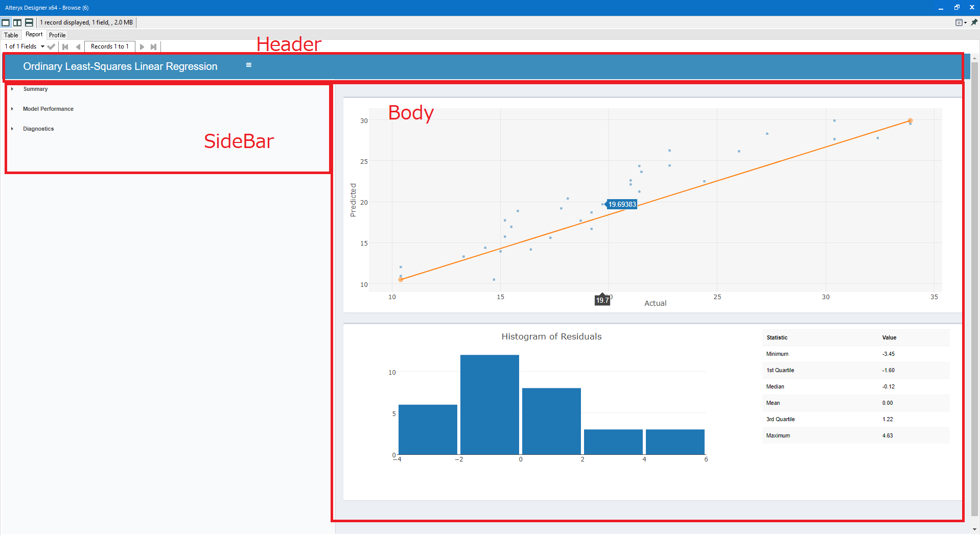Click the Records 1 to 1 field
980x535 pixels.
click(x=109, y=46)
